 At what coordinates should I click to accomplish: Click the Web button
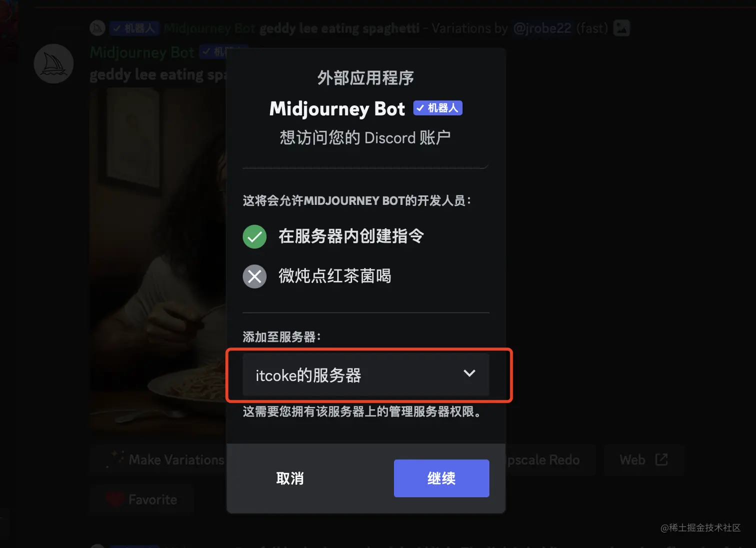coord(643,459)
